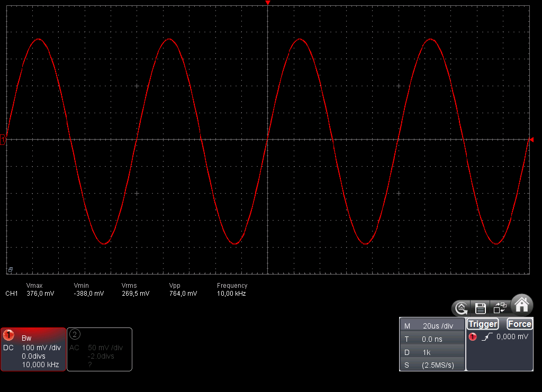Click the small icon at graph bottom-left
This screenshot has width=542, height=392.
(10, 270)
